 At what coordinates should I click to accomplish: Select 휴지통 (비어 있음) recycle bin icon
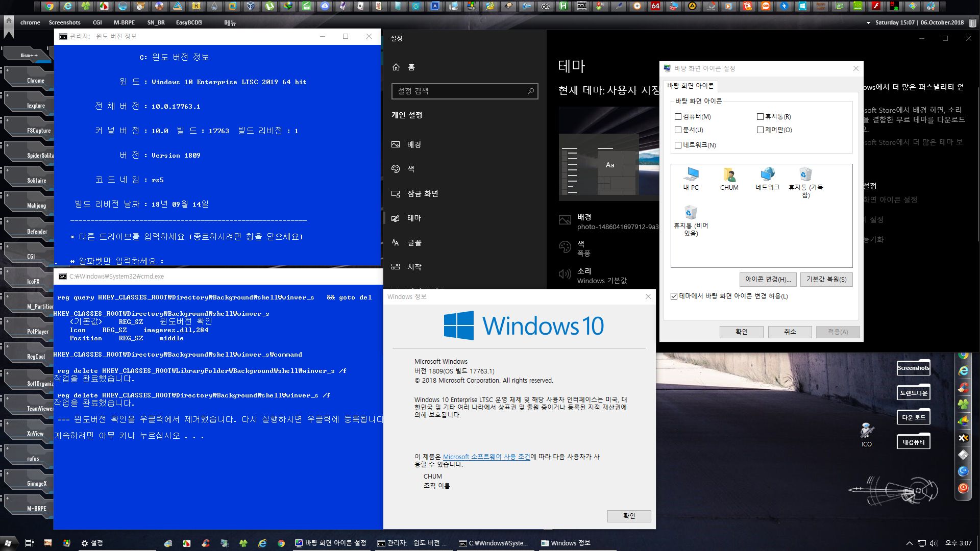(x=691, y=221)
